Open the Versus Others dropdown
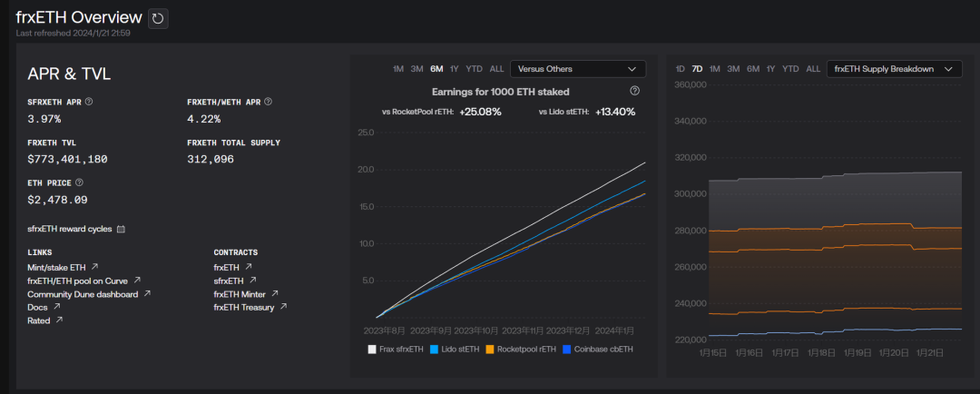This screenshot has height=394, width=980. click(x=578, y=69)
